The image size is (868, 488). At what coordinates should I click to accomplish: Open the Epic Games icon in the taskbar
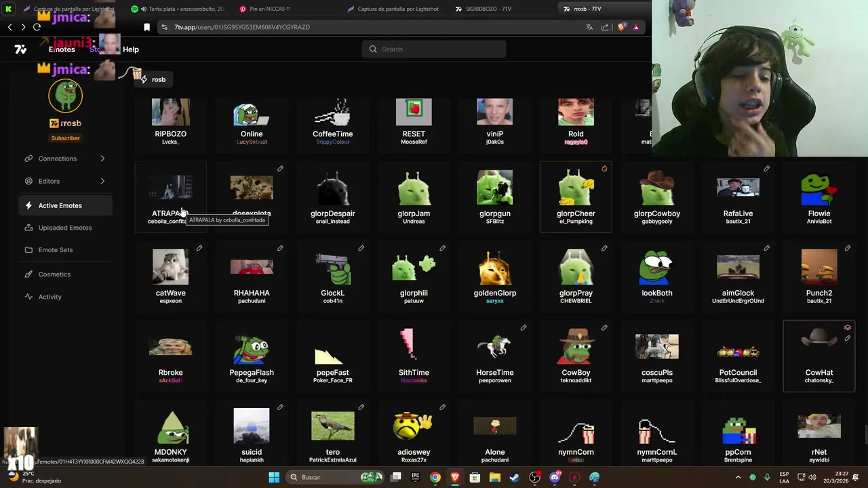415,477
